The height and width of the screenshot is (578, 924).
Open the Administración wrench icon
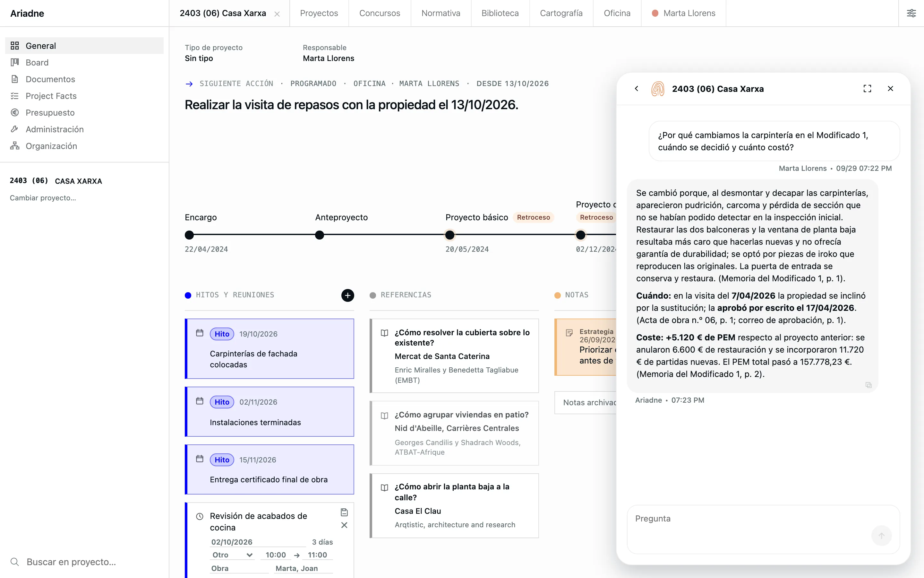(15, 129)
